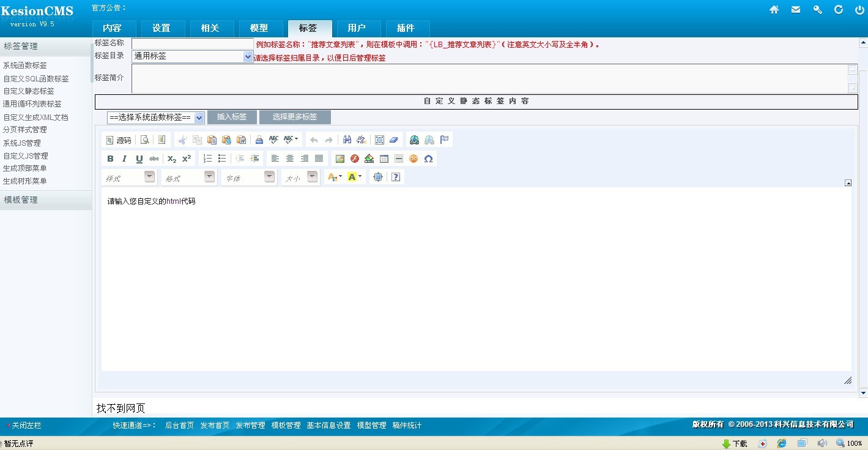Collapse the editor toolbar with small arrow

click(x=848, y=182)
